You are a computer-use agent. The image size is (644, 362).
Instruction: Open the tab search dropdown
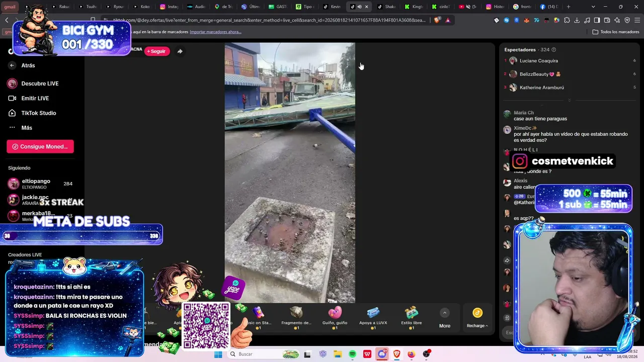coord(593,7)
